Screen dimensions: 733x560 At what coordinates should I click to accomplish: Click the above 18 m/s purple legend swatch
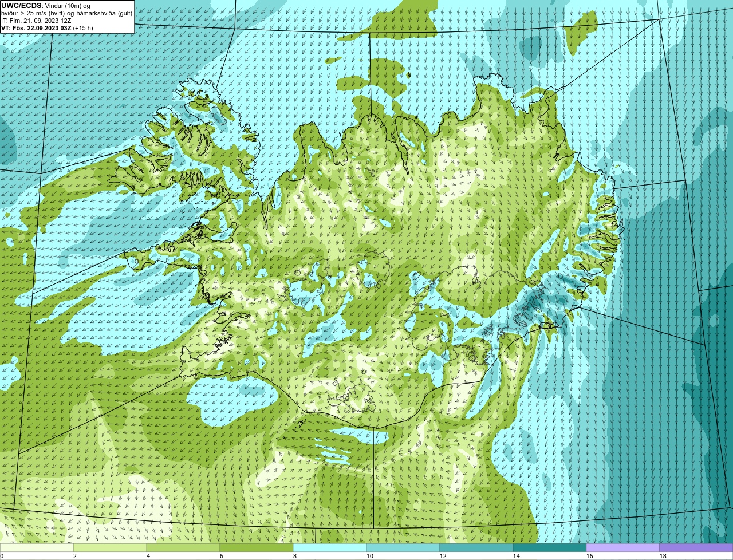(696, 548)
